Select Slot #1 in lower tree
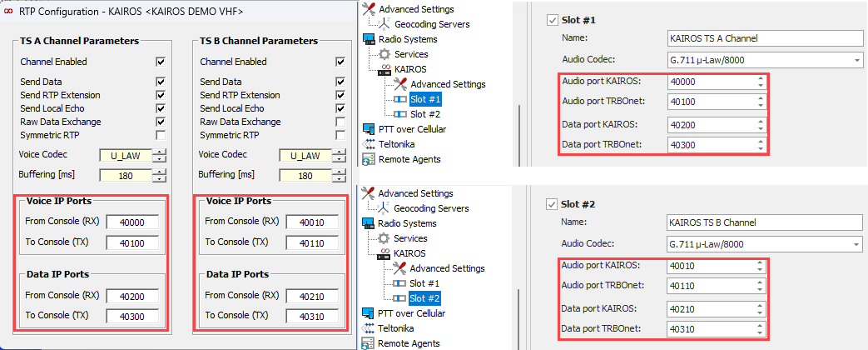The width and height of the screenshot is (868, 350). click(425, 283)
